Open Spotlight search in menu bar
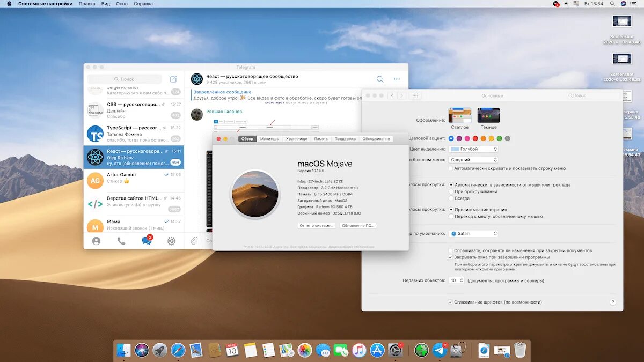 pos(612,4)
